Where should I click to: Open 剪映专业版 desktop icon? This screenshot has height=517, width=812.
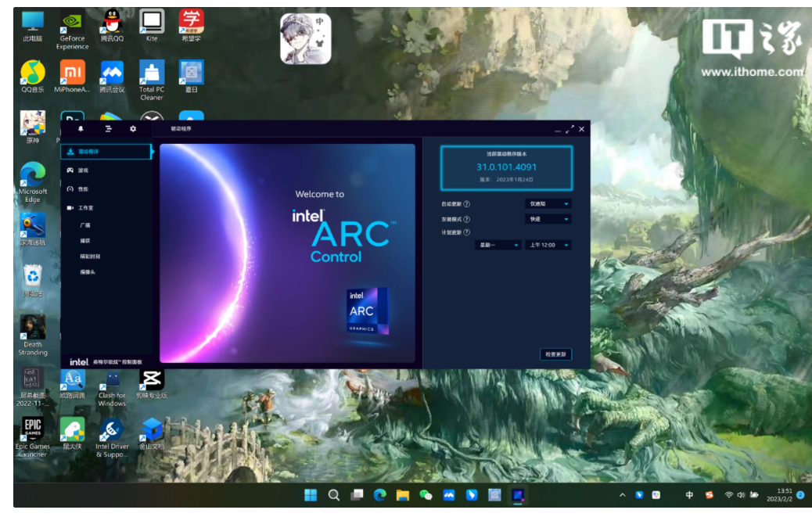point(152,384)
